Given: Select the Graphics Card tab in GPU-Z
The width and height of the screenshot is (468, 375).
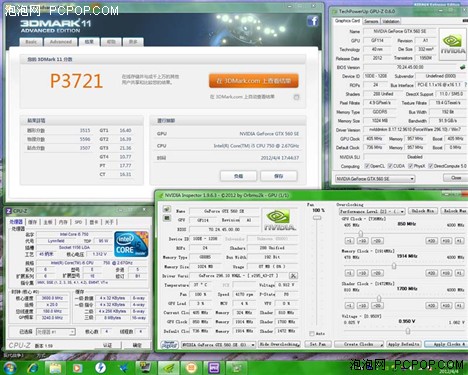Looking at the screenshot, I should (x=347, y=21).
